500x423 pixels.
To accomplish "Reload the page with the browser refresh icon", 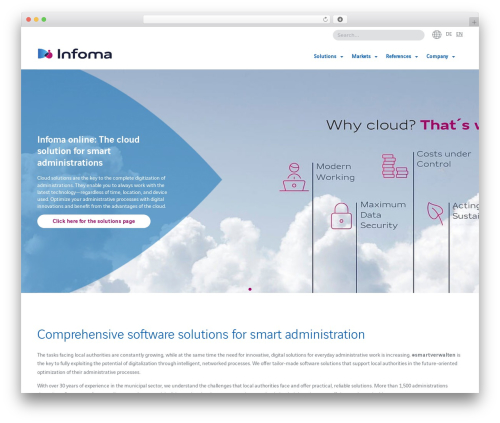I will coord(325,19).
